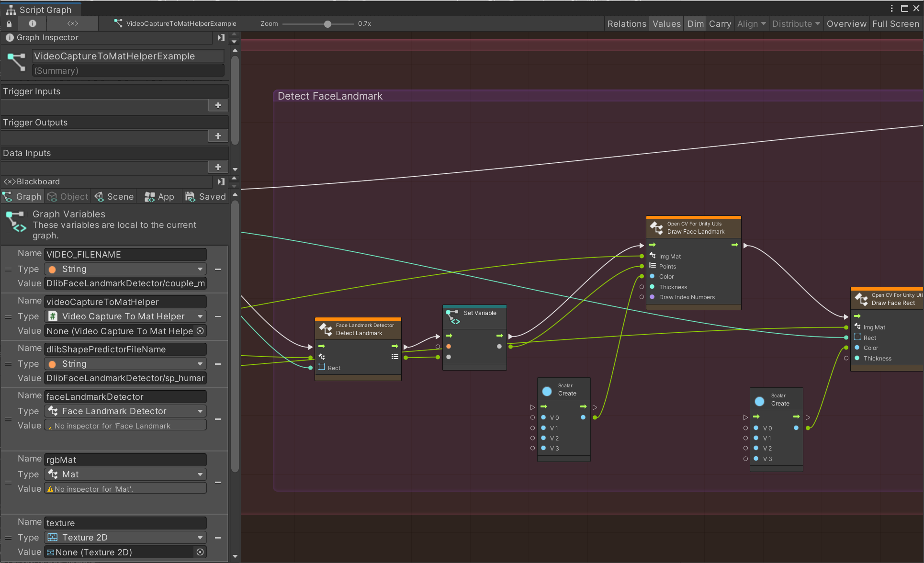The image size is (924, 563).
Task: Click the lock icon in graph toolbar
Action: [9, 23]
